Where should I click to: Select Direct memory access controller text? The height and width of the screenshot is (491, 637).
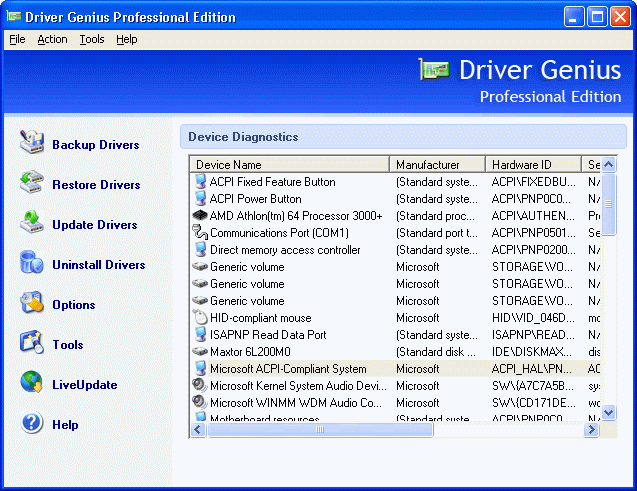[x=285, y=249]
